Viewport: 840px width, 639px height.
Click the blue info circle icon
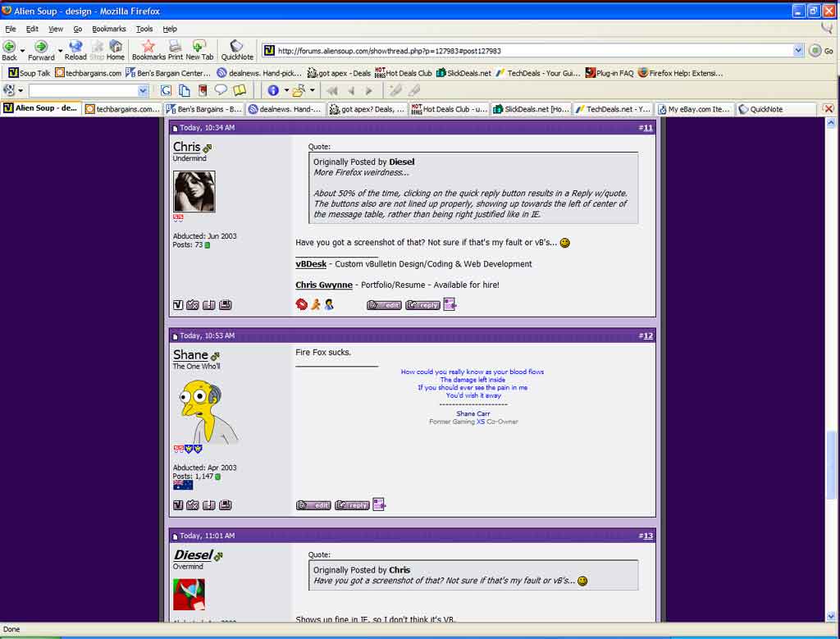[273, 90]
